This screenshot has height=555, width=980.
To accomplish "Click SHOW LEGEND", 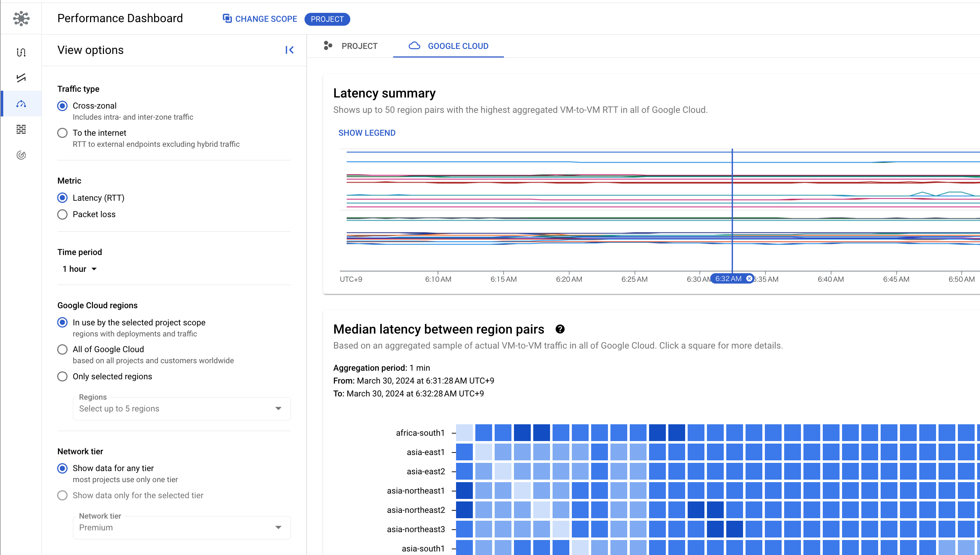I will [x=367, y=133].
